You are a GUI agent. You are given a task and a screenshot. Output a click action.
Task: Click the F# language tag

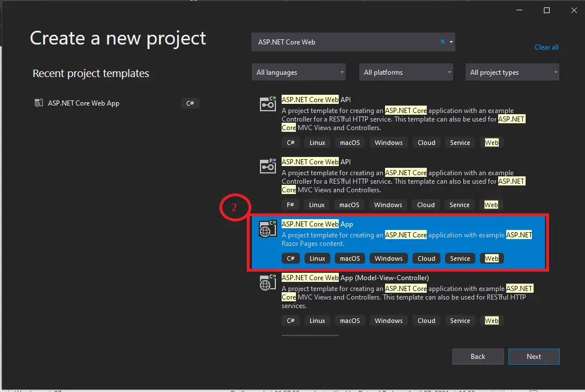[290, 205]
